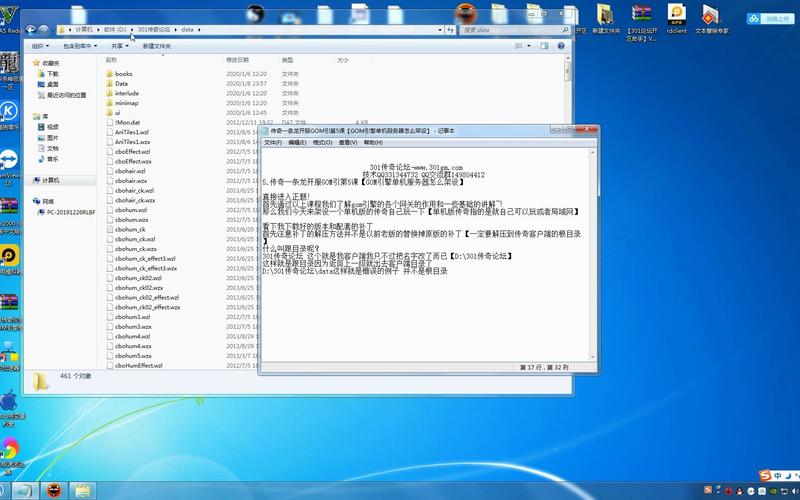This screenshot has width=800, height=500.
Task: Open the Notepad 文件(F) menu
Action: 271,143
